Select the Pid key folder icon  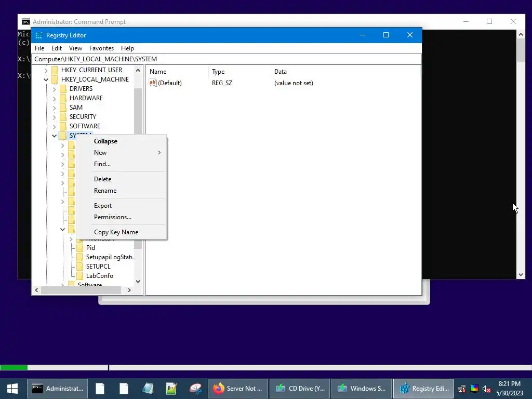(x=79, y=248)
